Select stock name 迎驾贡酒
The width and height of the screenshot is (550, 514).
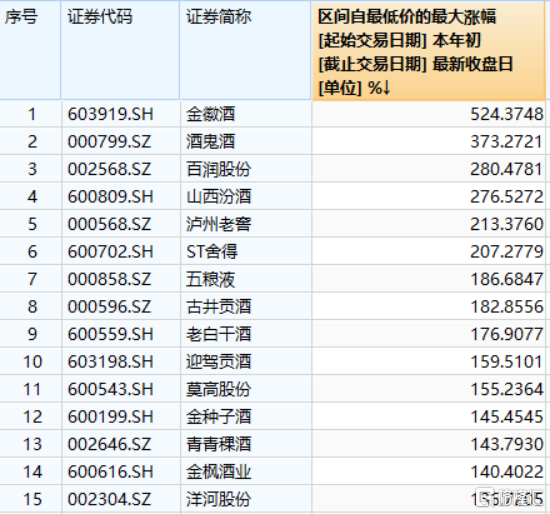tap(219, 362)
